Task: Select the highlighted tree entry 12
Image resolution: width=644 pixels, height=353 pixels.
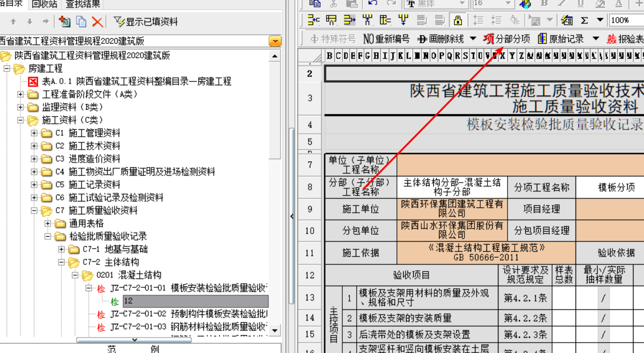Action: pyautogui.click(x=195, y=301)
